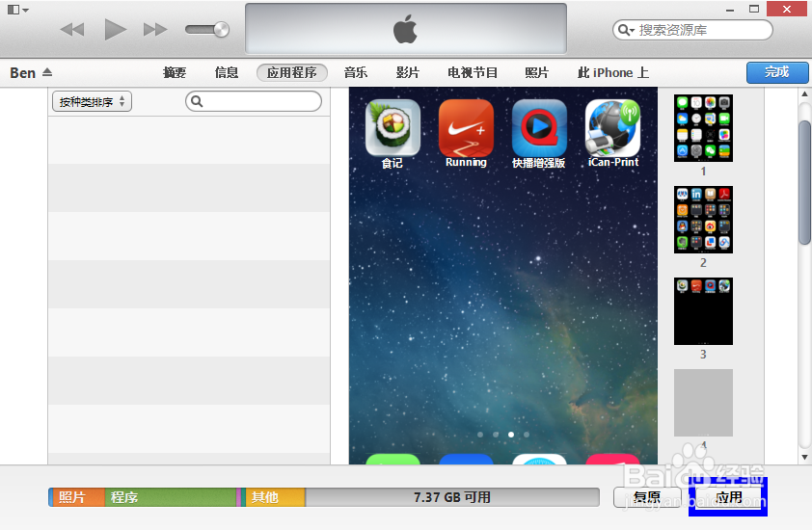Open the iTunes window menu dropdown icon

point(18,10)
